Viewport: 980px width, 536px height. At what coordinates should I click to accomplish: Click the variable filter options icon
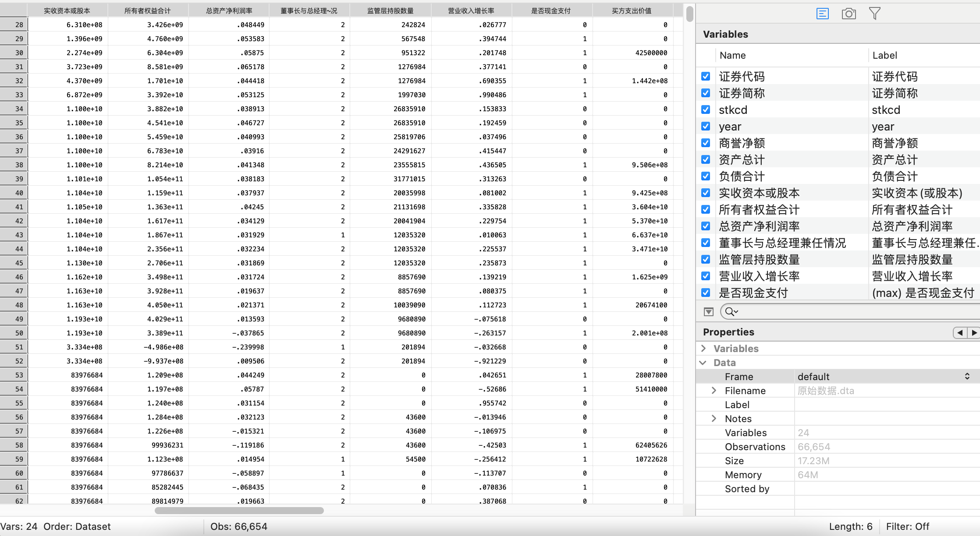pos(708,312)
